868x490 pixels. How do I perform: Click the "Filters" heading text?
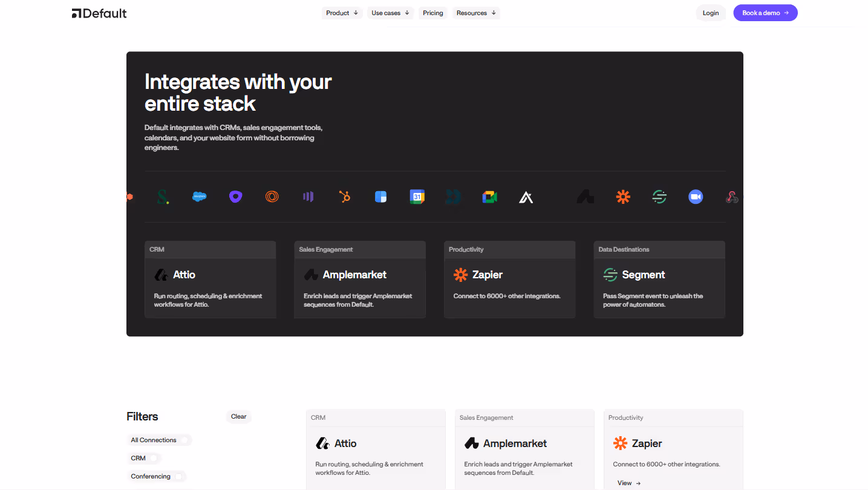tap(142, 416)
